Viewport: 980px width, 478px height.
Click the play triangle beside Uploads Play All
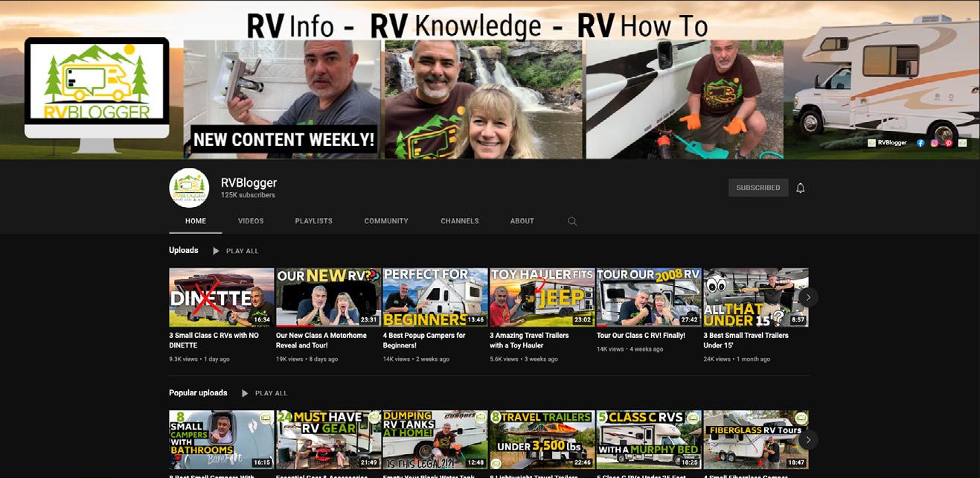tap(216, 251)
